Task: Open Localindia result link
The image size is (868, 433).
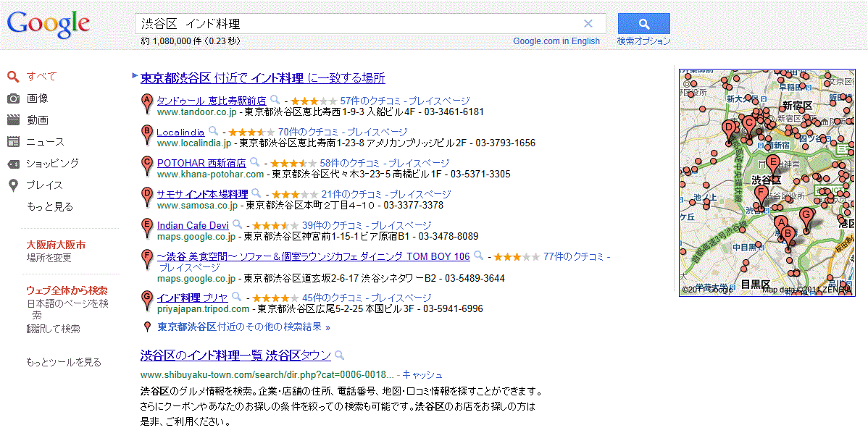Action: coord(180,133)
